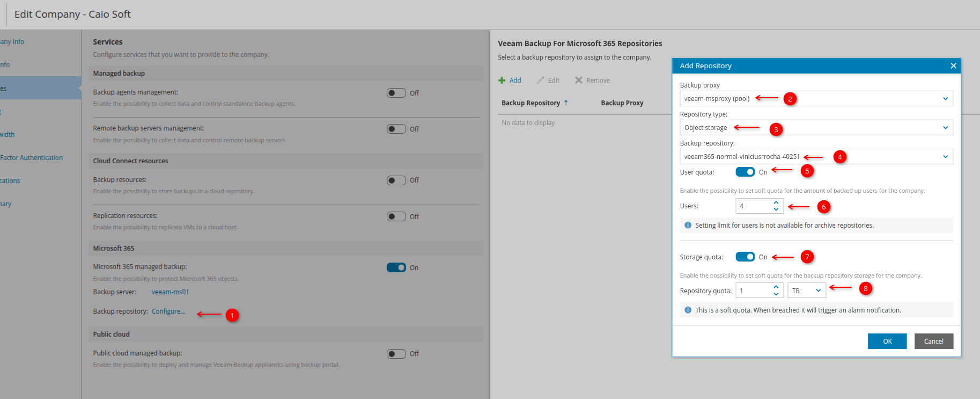This screenshot has width=980, height=399.
Task: Decrease Repository quota with down arrow
Action: click(x=776, y=294)
